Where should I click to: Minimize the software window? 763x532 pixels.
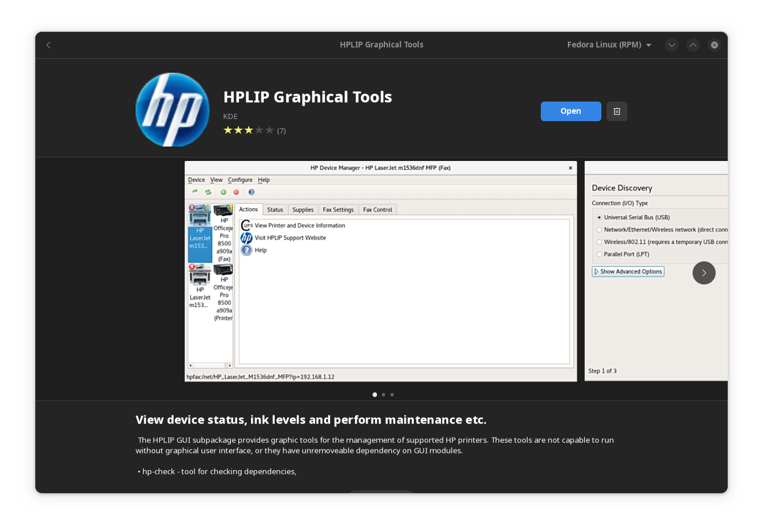click(671, 45)
